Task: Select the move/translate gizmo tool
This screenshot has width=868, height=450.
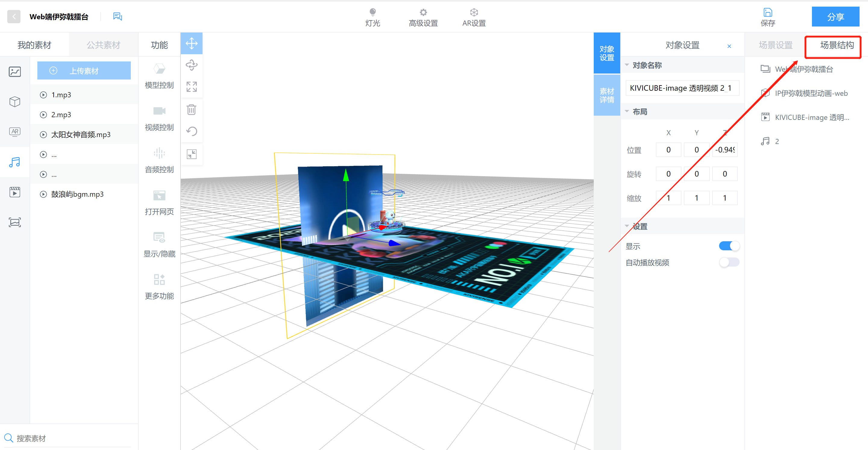Action: pyautogui.click(x=191, y=43)
